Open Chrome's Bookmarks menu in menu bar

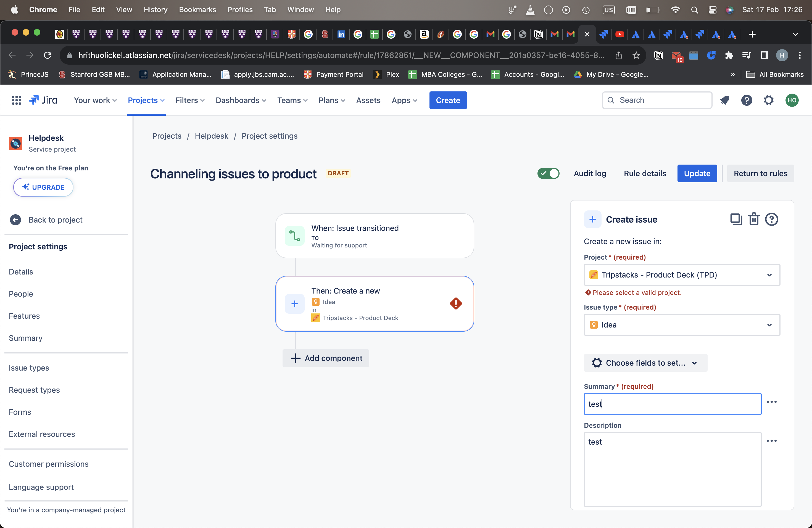click(197, 10)
